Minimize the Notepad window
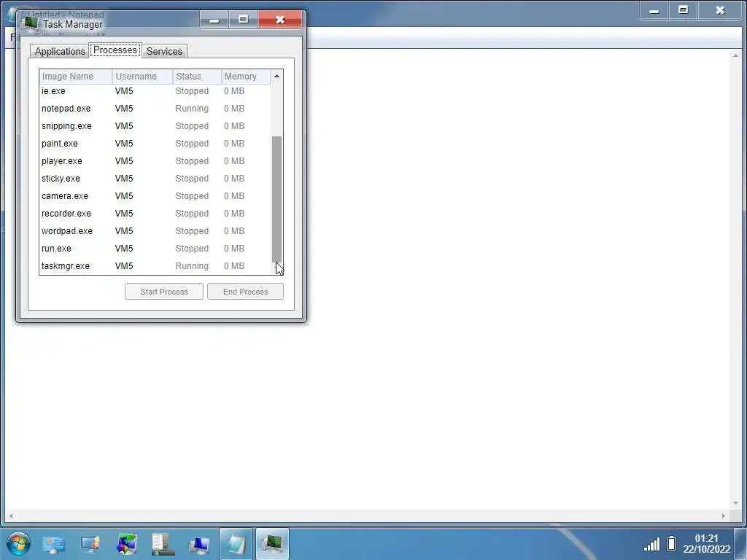 pyautogui.click(x=654, y=10)
